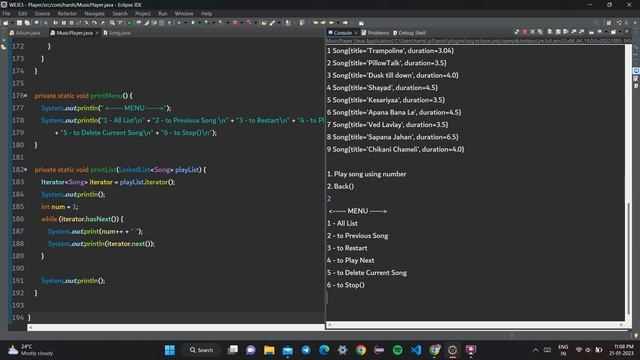This screenshot has height=360, width=640.
Task: Click console entry for song 'Trampoline'
Action: pyautogui.click(x=390, y=51)
